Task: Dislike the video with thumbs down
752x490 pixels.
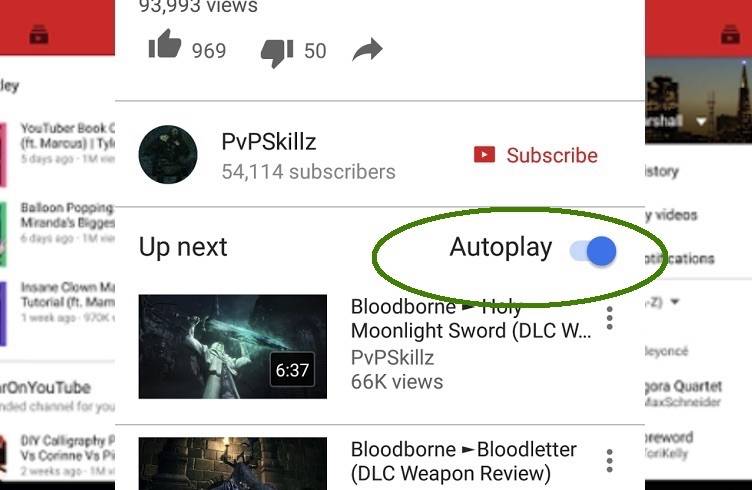Action: tap(277, 52)
